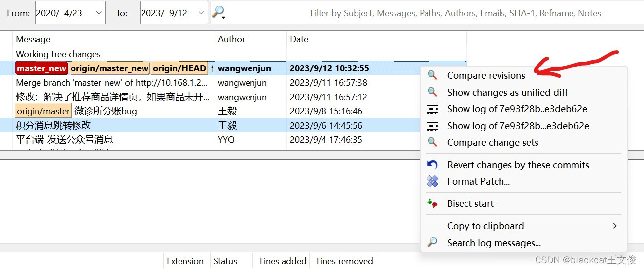Select 微诊所分账bug commit message
This screenshot has height=269, width=644.
coord(106,111)
